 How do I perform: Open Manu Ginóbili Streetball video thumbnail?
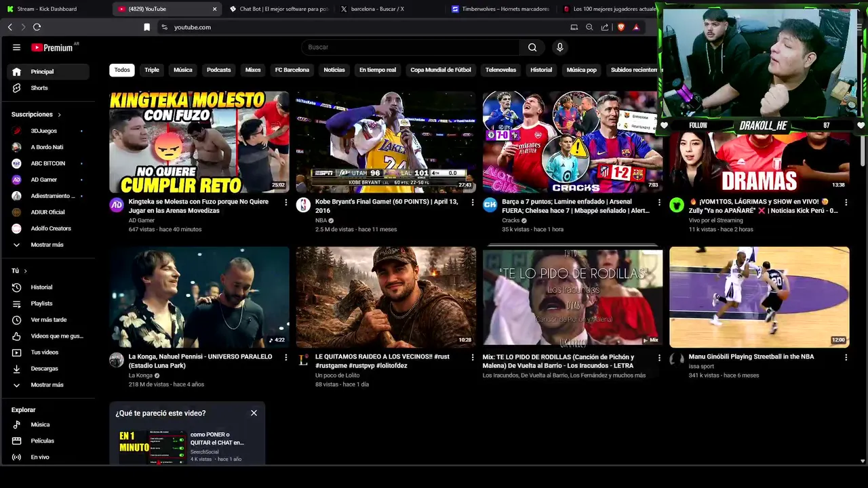point(759,297)
